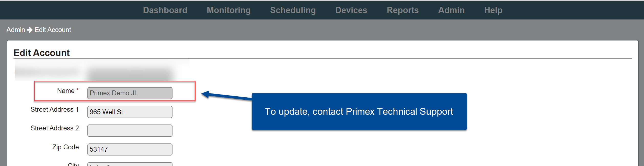Navigate to Scheduling

point(293,10)
